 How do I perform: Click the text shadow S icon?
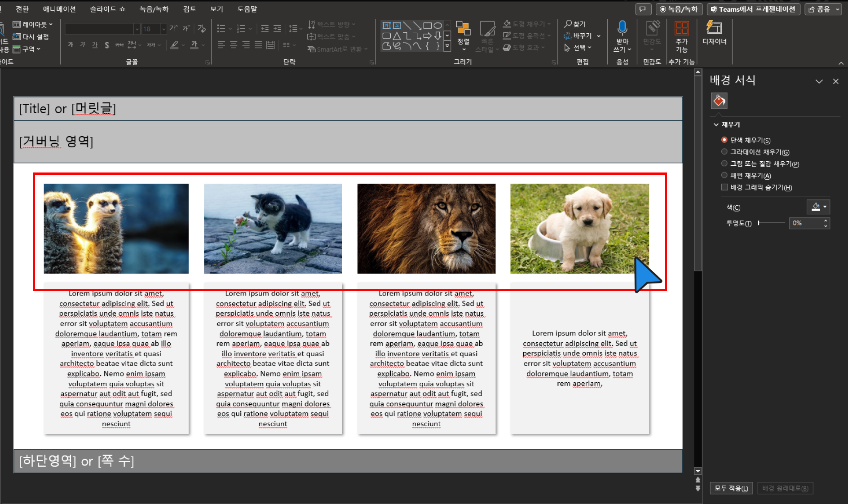[107, 45]
